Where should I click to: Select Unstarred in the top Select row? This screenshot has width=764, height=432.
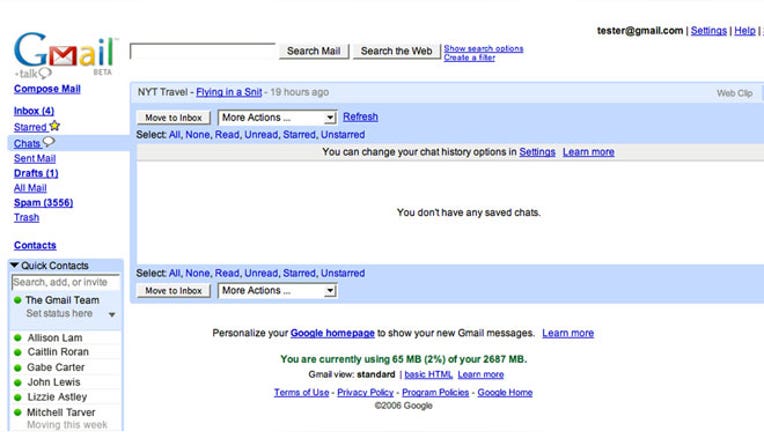(x=343, y=134)
